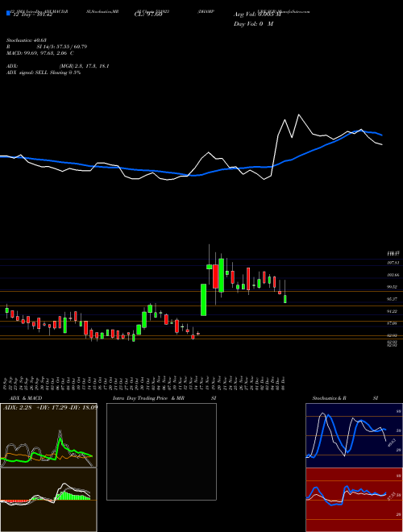Click the blue moving average line's right end
Image resolution: width=403 pixels, height=532 pixels.
click(381, 135)
